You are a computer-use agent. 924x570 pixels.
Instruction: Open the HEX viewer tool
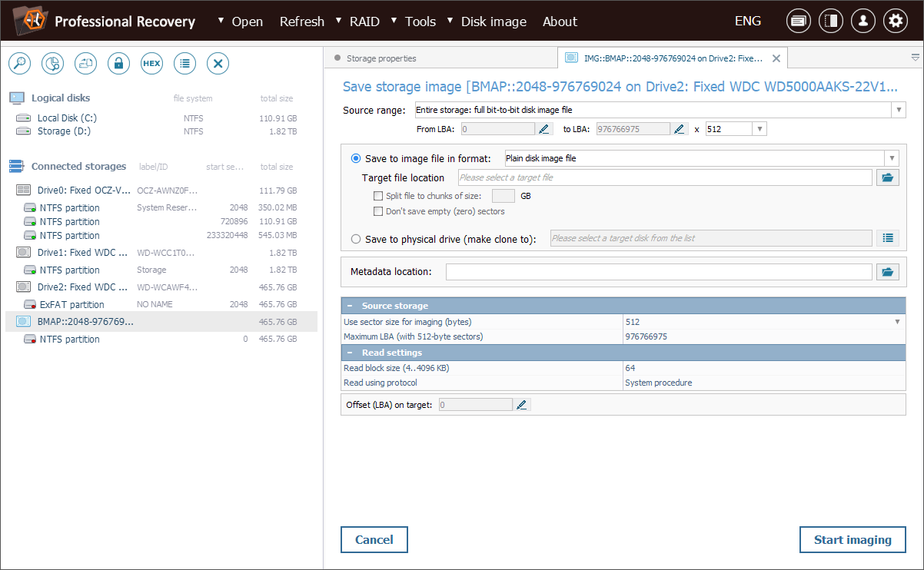(x=151, y=64)
